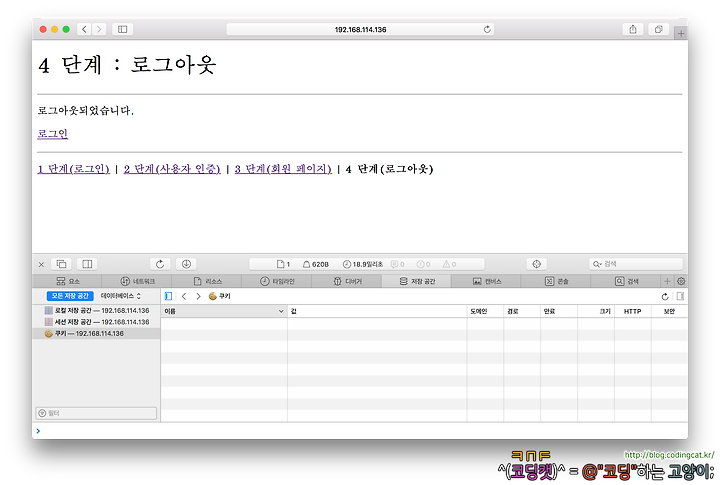Switch to the 요소 (Elements) tab
720x485 pixels.
pos(68,281)
